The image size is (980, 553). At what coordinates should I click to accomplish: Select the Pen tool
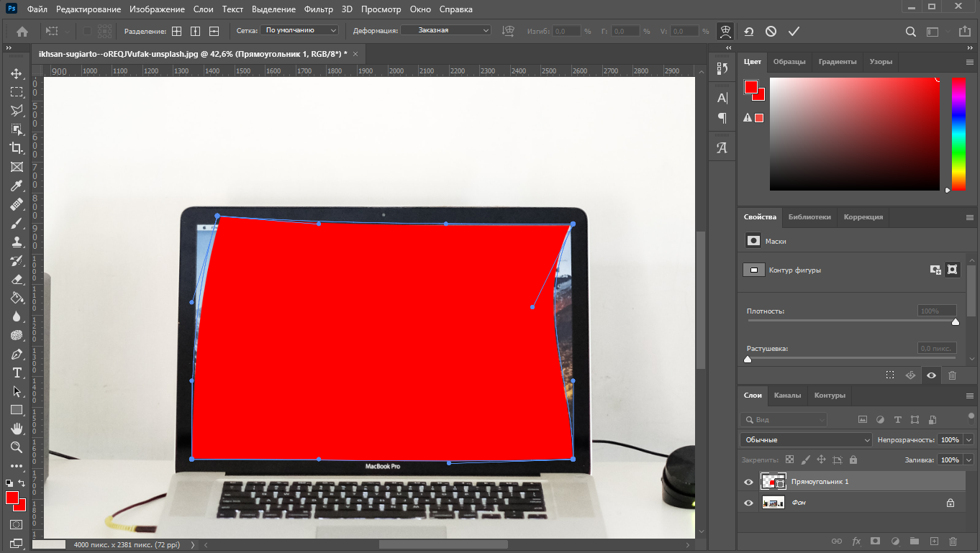click(16, 354)
